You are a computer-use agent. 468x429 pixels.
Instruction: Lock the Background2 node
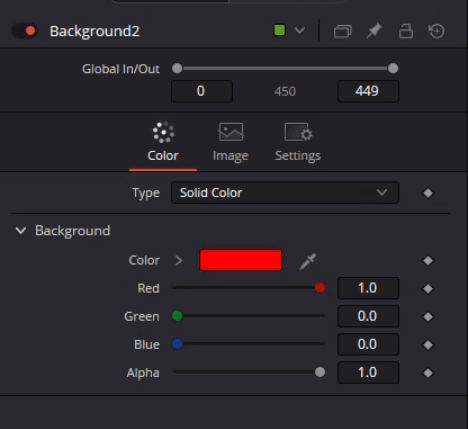pyautogui.click(x=406, y=31)
